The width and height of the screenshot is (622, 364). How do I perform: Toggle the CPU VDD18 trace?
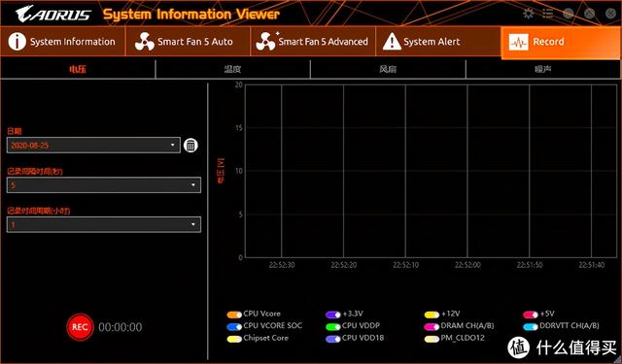pos(332,339)
